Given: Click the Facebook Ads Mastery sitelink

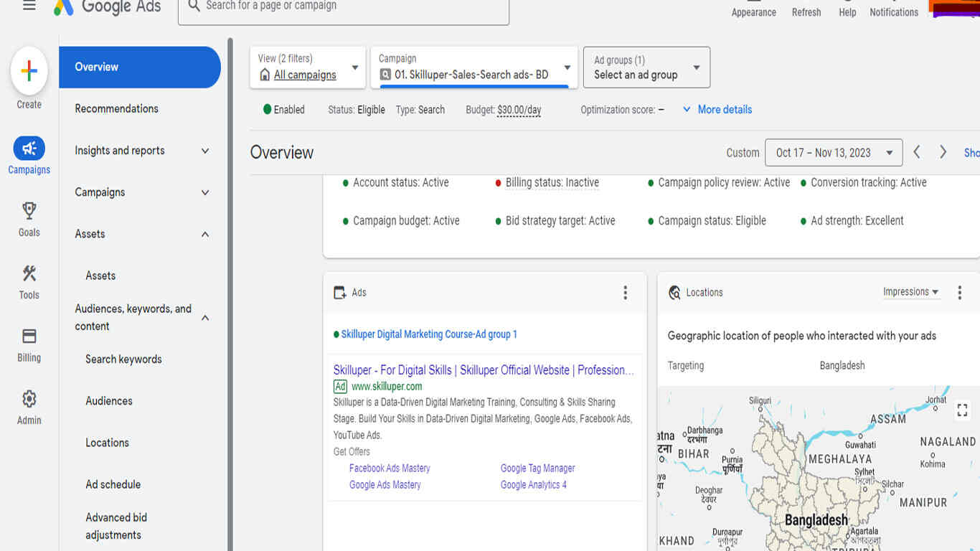Looking at the screenshot, I should tap(390, 468).
